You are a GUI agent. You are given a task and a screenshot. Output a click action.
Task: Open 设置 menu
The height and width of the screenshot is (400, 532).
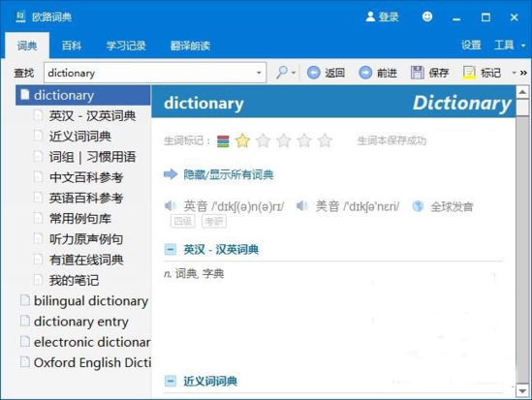[x=471, y=45]
